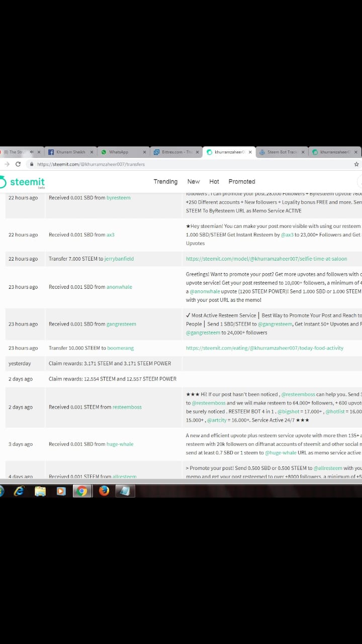Switch to the Steem Bot Tracker tab
The width and height of the screenshot is (362, 644).
click(282, 152)
